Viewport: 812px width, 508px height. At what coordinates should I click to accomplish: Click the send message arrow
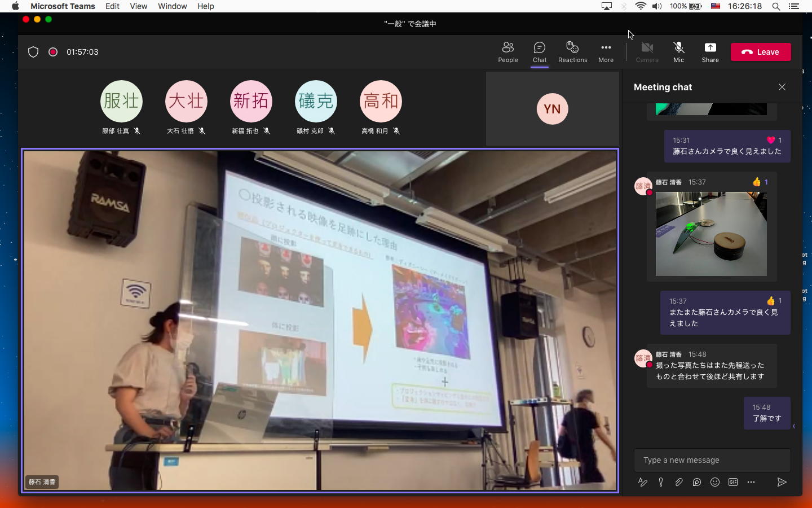(782, 482)
